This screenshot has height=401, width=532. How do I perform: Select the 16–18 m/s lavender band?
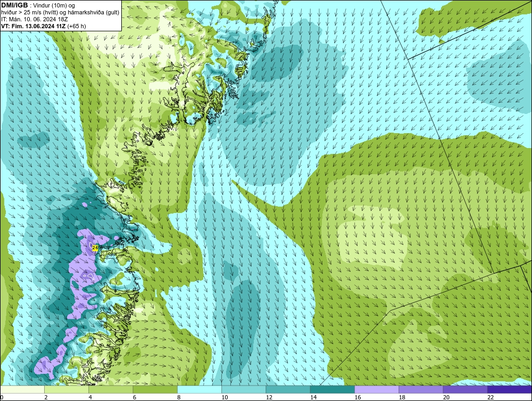377,389
